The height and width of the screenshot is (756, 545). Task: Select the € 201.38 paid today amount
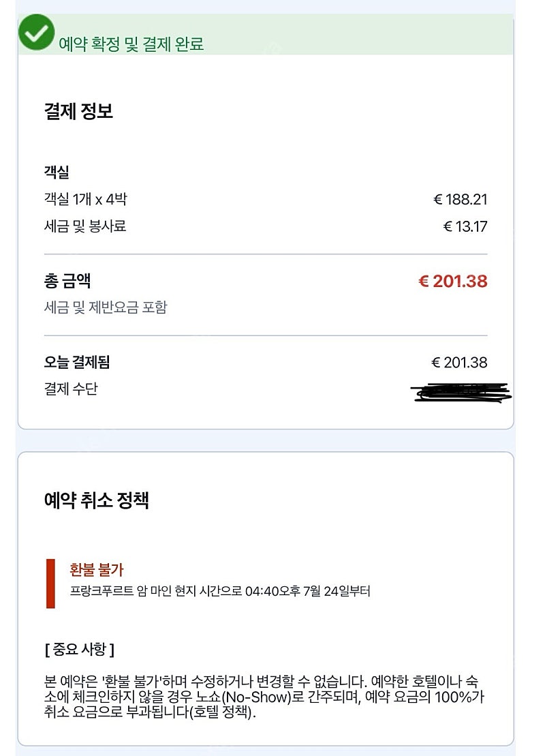click(459, 363)
